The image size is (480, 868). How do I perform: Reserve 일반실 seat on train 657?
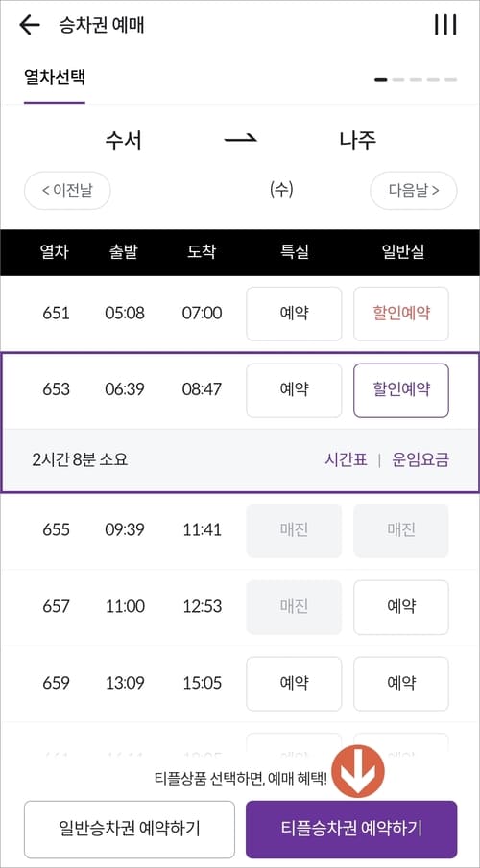coord(401,607)
